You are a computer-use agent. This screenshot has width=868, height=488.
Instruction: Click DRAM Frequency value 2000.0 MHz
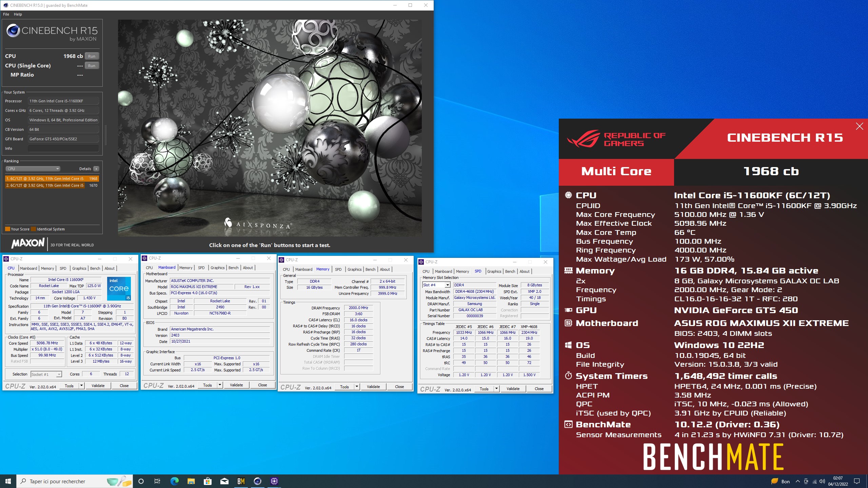358,308
